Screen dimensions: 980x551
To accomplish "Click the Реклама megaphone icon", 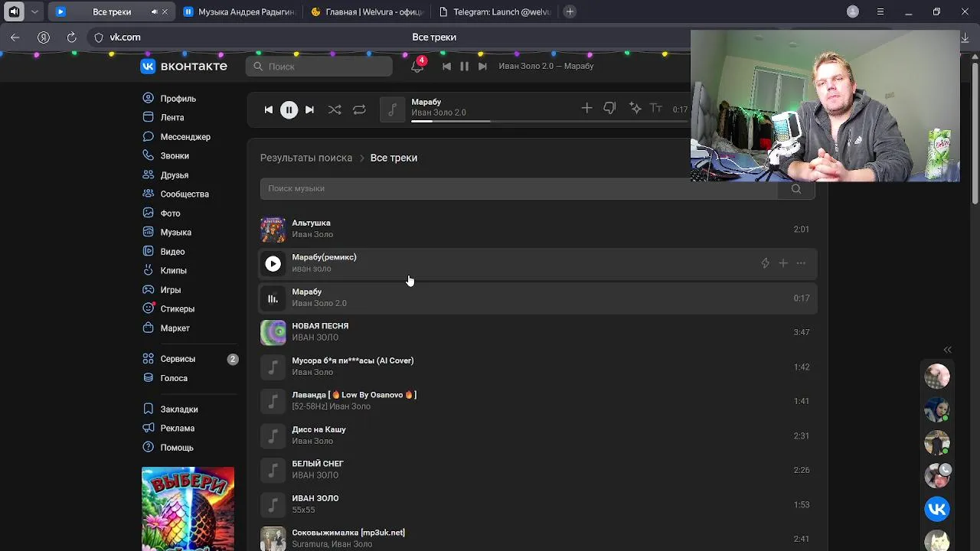I will pyautogui.click(x=149, y=428).
